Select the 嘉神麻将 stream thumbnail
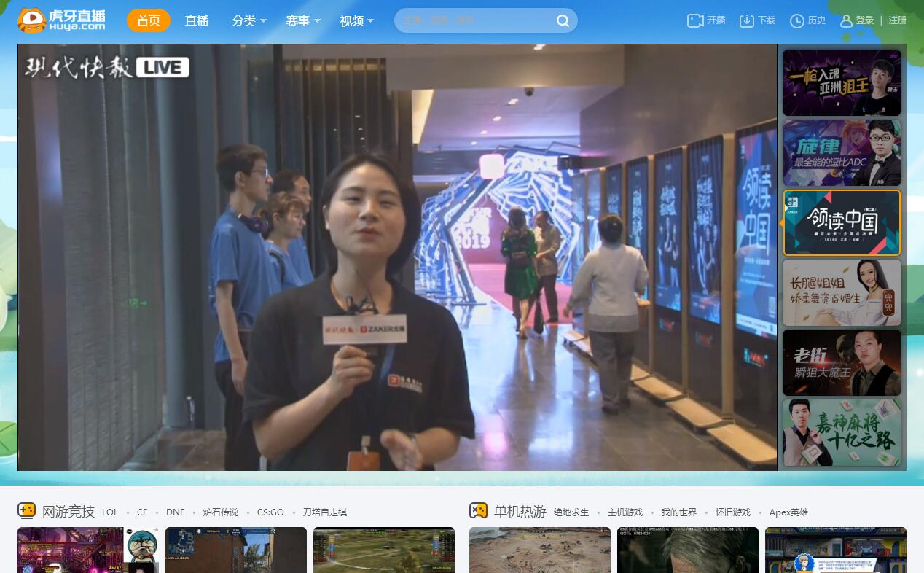The width and height of the screenshot is (924, 573). coord(842,432)
